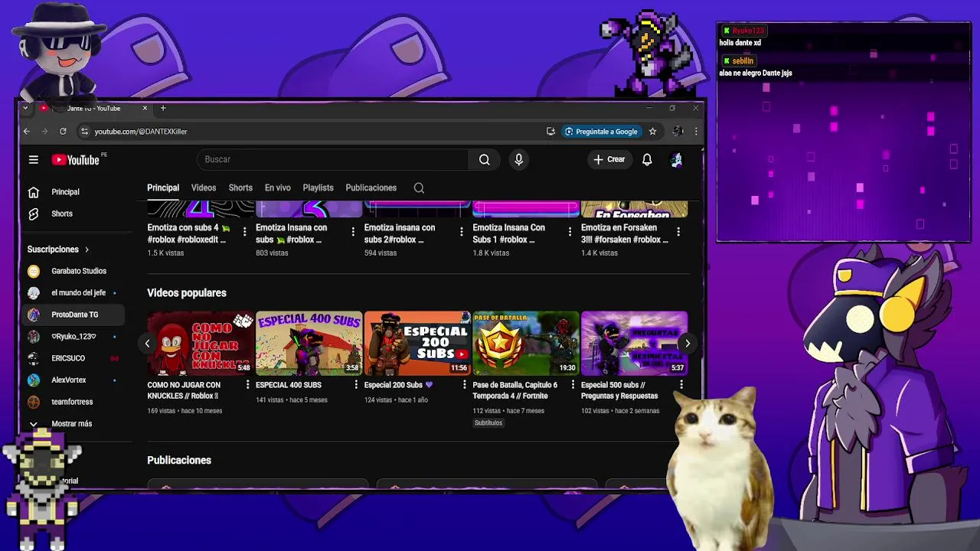The image size is (980, 551).
Task: Open the account avatar menu
Action: point(676,159)
